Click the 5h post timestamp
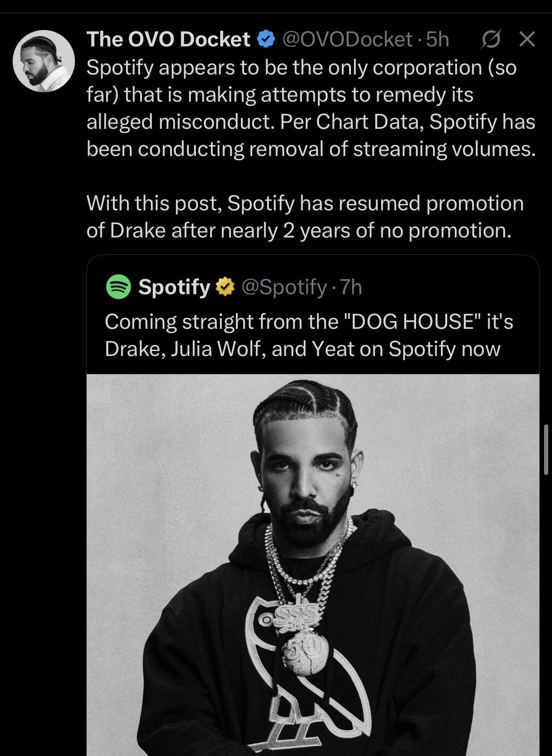 (x=437, y=40)
